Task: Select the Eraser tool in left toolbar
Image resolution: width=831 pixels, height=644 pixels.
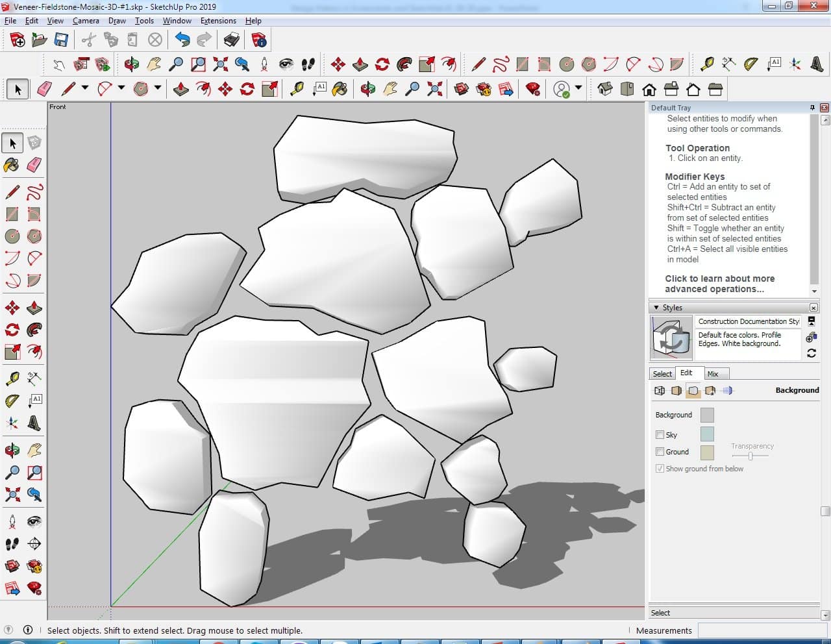Action: (x=34, y=165)
